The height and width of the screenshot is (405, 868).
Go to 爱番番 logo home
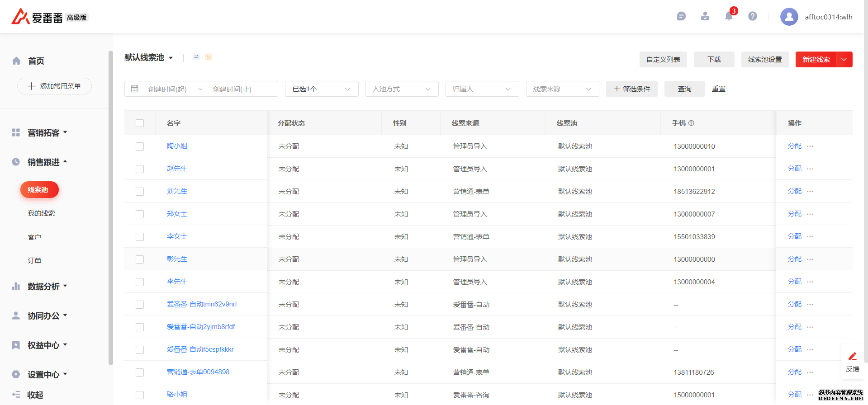click(x=37, y=17)
